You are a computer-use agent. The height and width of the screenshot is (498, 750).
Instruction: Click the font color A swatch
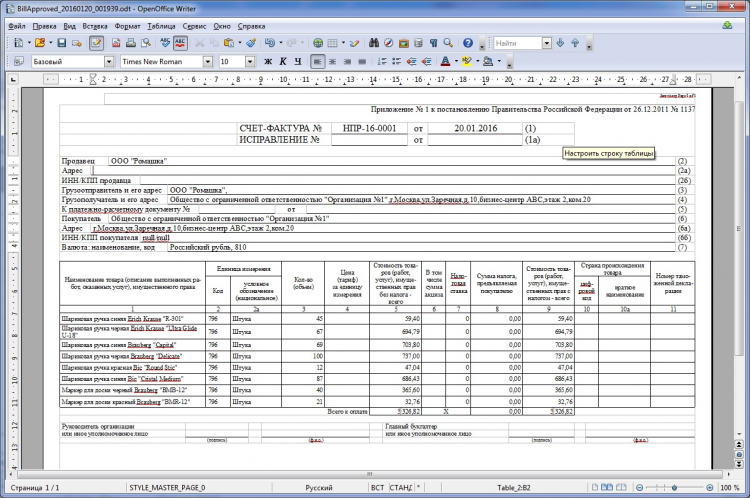click(444, 62)
